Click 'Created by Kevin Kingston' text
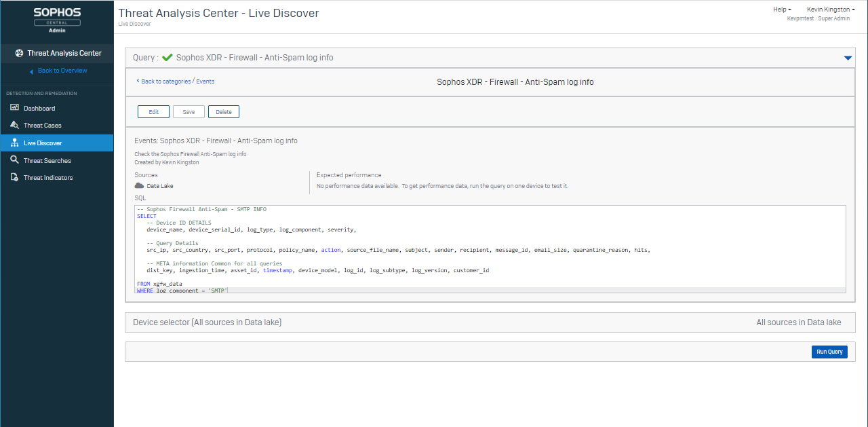 coord(167,162)
